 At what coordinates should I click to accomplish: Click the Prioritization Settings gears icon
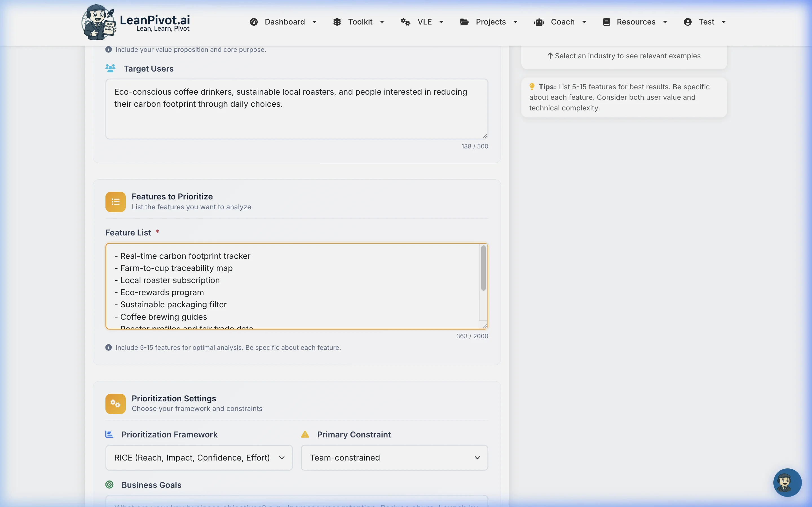[x=115, y=403]
